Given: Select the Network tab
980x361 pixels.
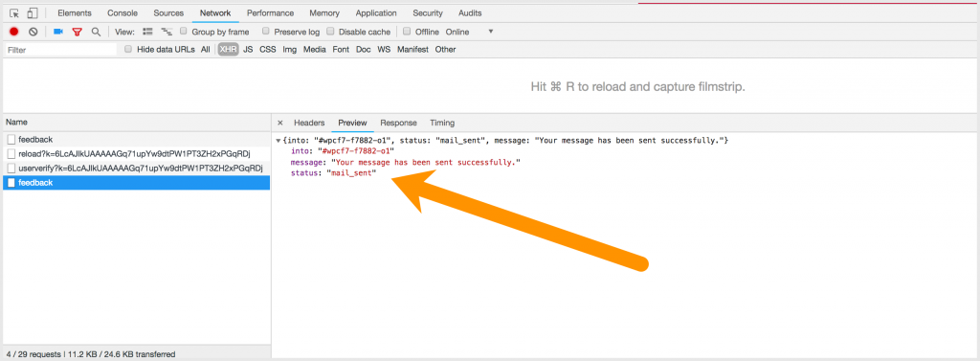Looking at the screenshot, I should [x=215, y=13].
